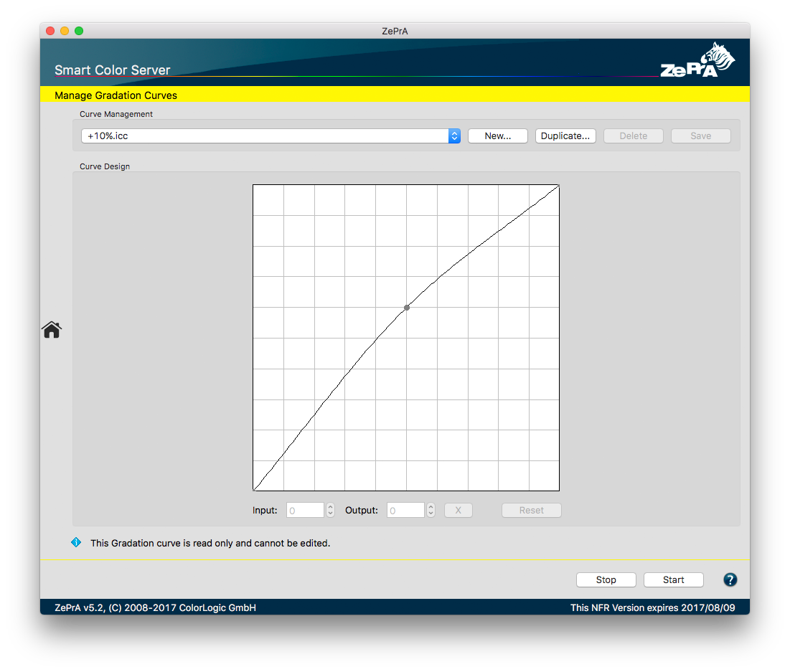Click the disabled Save button
790x672 pixels.
(701, 136)
